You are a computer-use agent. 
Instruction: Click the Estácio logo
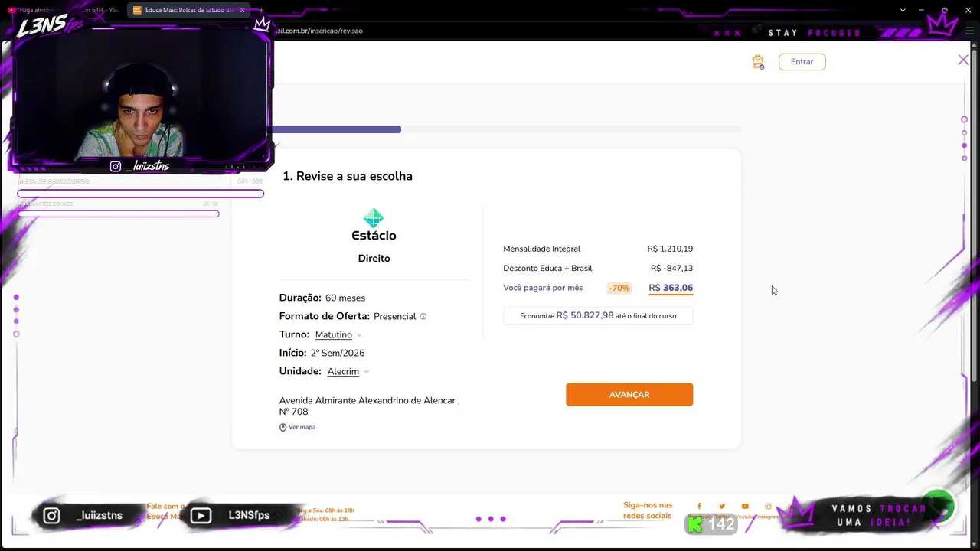[374, 224]
